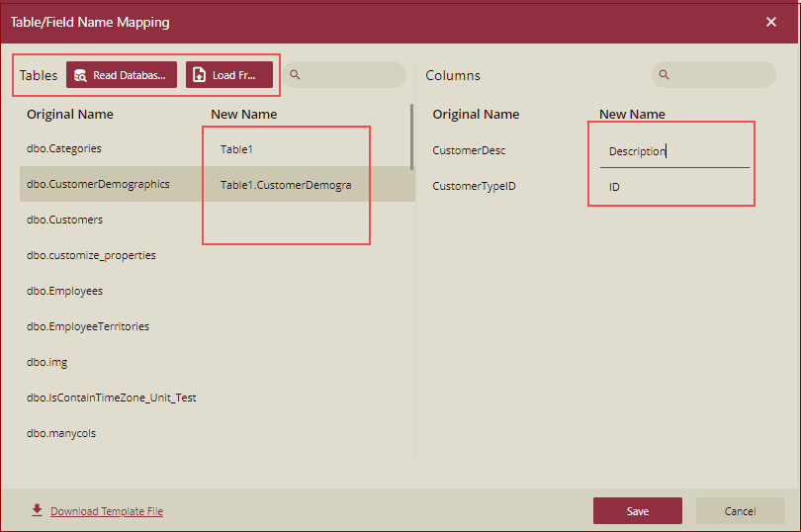
Task: Click the magnifier icon in Tables search
Action: tap(295, 74)
